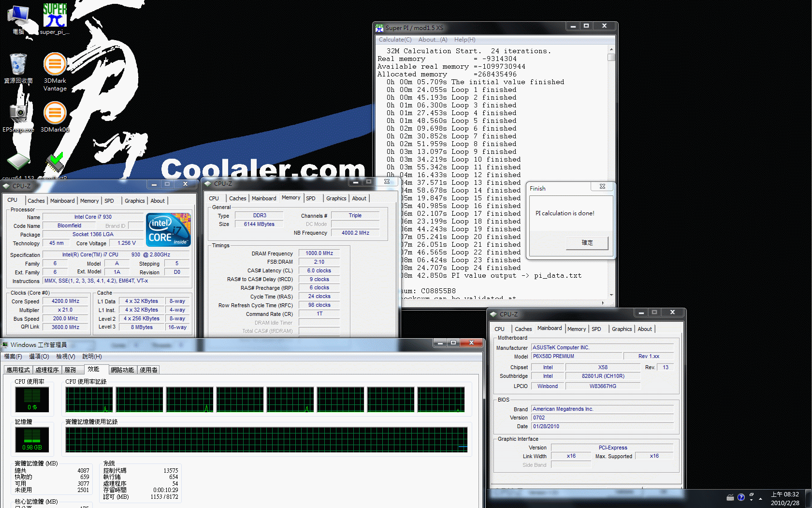This screenshot has width=812, height=508.
Task: Open the cpuz64 desktop shortcut
Action: coord(18,165)
